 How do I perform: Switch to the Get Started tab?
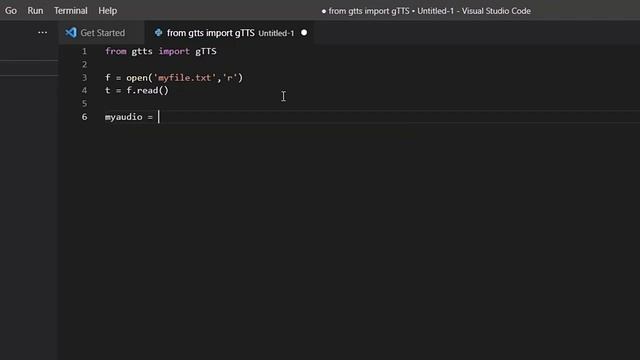[x=101, y=33]
